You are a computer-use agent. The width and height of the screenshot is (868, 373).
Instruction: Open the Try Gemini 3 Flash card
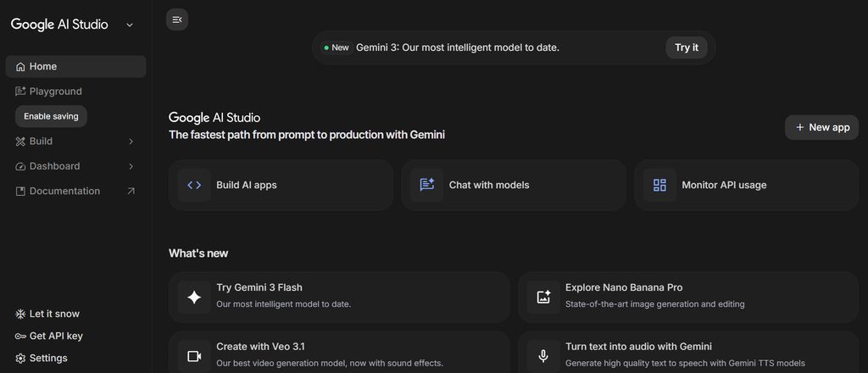(339, 298)
